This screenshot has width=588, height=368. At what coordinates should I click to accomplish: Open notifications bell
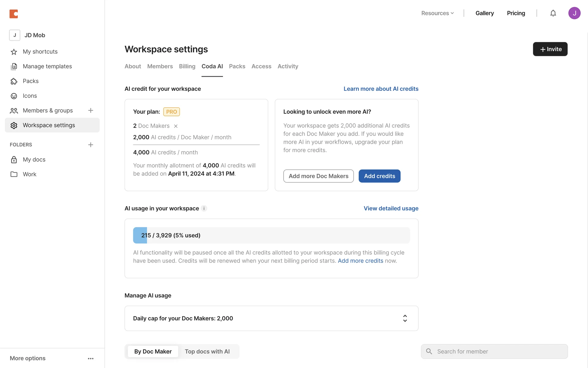553,13
